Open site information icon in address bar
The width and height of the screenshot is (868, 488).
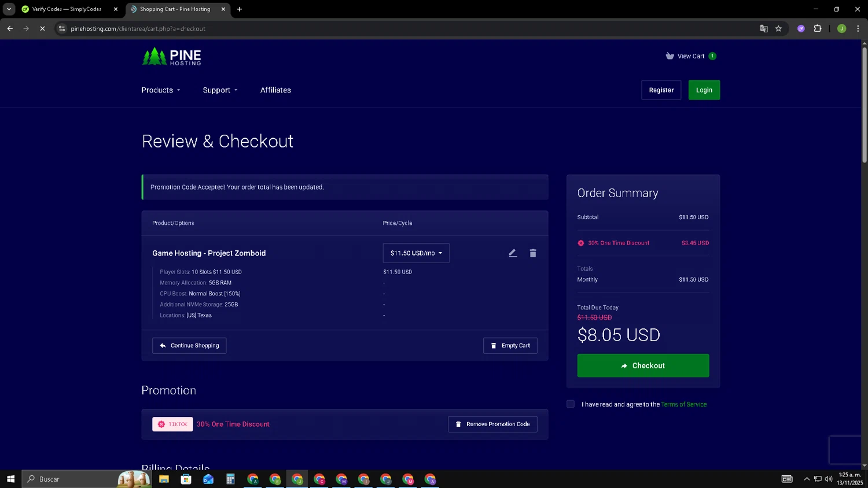62,28
